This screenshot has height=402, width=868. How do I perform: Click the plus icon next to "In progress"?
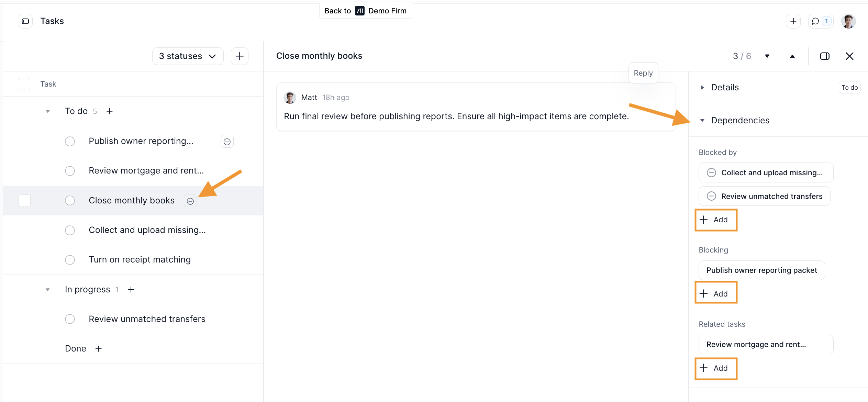click(131, 289)
